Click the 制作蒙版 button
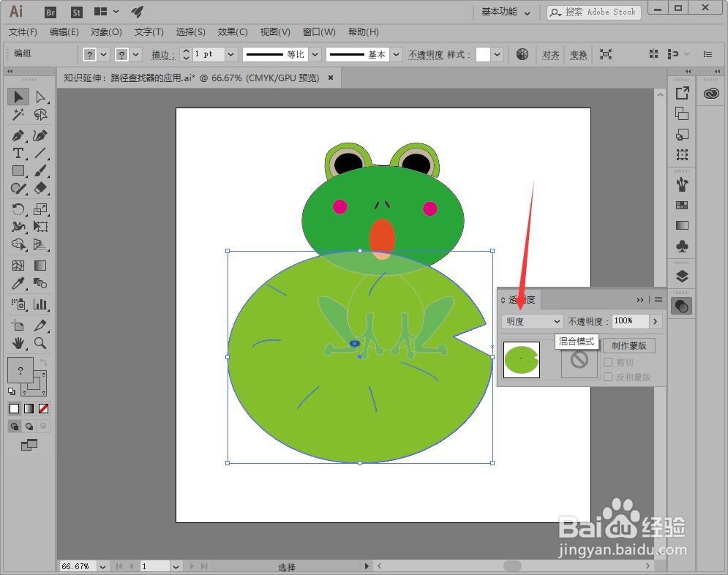Viewport: 728px width, 575px height. click(629, 345)
